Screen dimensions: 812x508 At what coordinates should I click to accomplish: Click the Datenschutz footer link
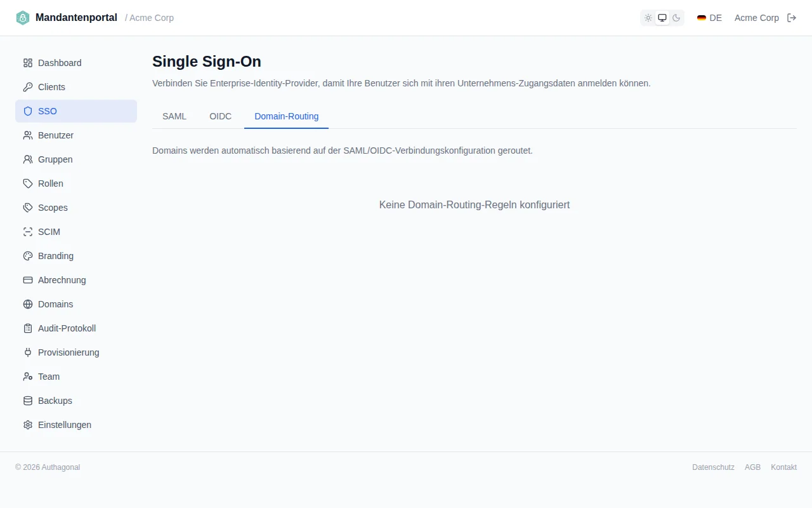713,467
